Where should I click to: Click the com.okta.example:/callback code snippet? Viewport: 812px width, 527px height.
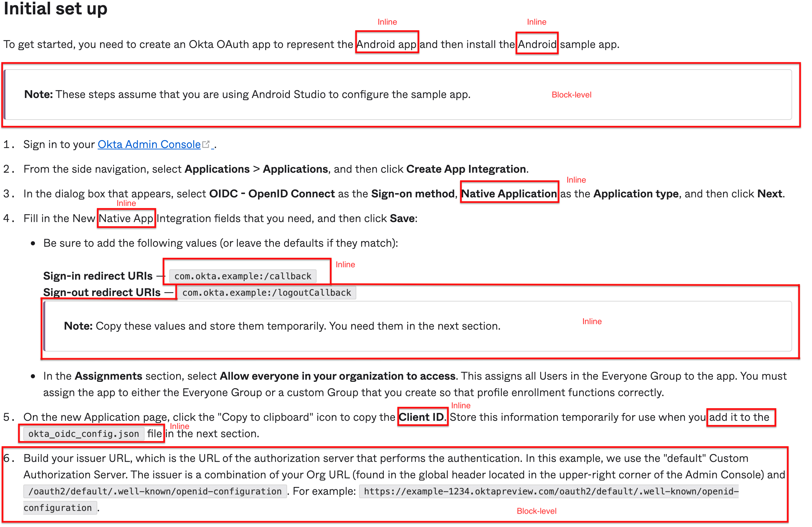click(x=243, y=276)
